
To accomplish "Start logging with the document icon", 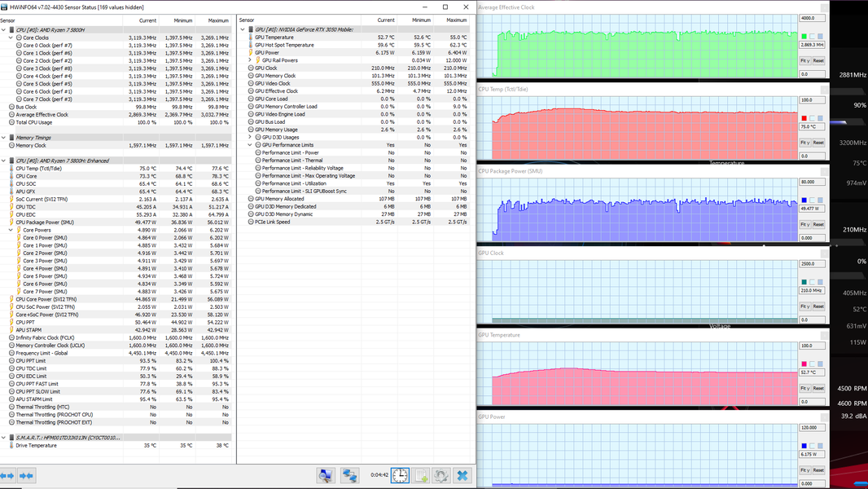I will 421,475.
